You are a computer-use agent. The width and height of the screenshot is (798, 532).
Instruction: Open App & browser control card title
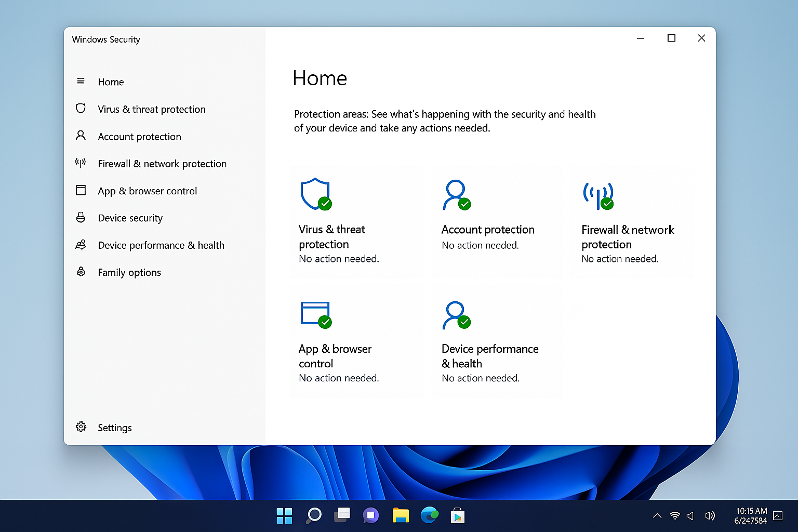point(335,356)
